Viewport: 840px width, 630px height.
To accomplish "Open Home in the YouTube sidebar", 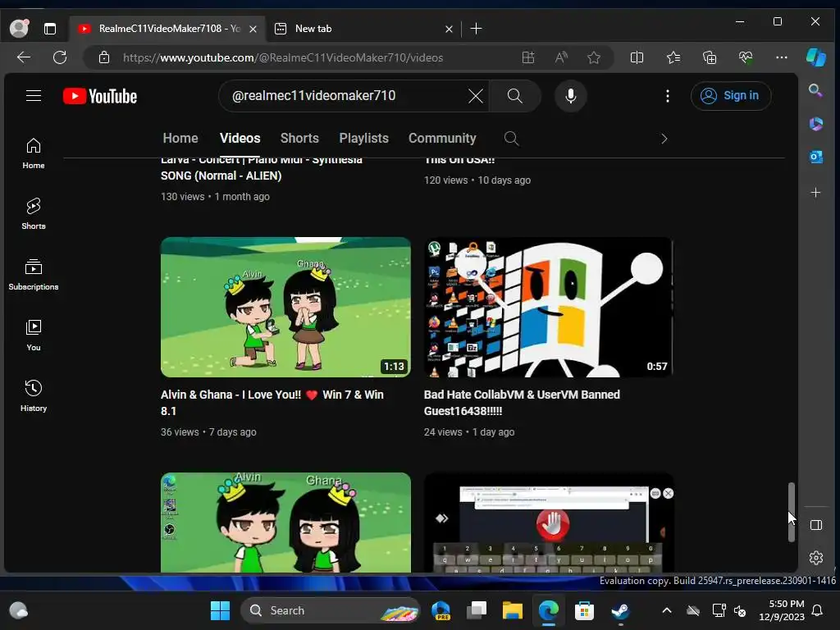I will 33,153.
